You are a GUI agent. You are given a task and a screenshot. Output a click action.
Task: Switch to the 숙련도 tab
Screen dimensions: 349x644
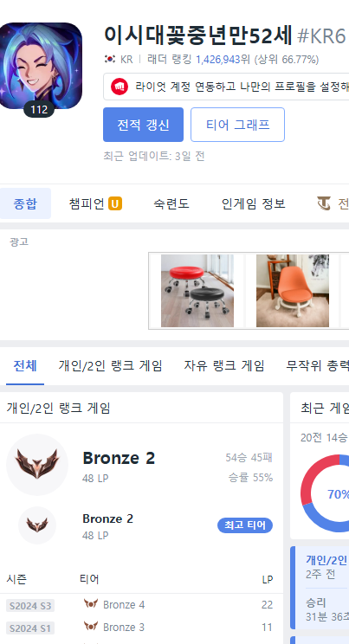tap(171, 203)
